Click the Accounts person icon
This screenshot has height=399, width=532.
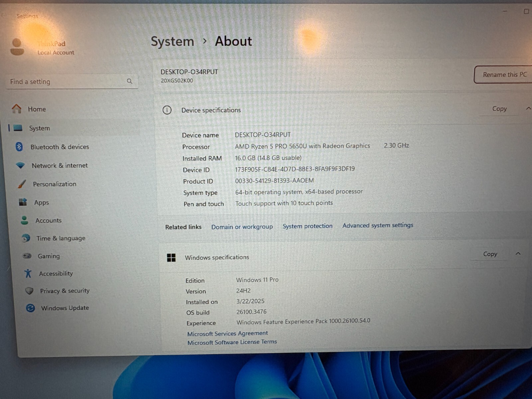click(24, 220)
